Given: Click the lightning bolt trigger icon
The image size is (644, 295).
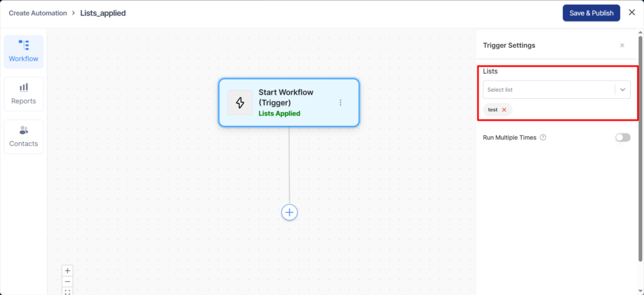Looking at the screenshot, I should point(240,103).
